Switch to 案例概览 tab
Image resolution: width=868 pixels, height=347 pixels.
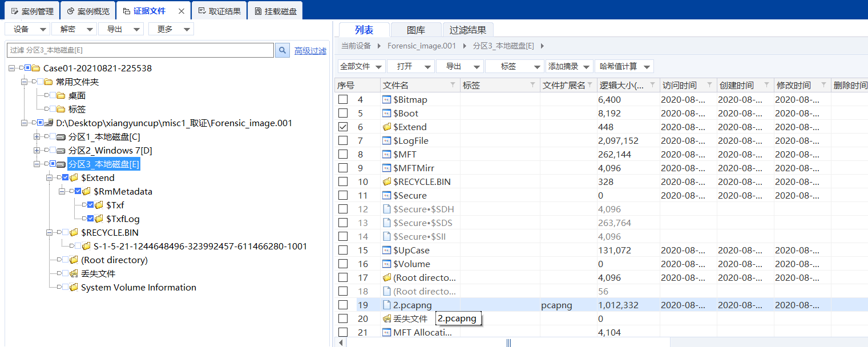point(88,11)
